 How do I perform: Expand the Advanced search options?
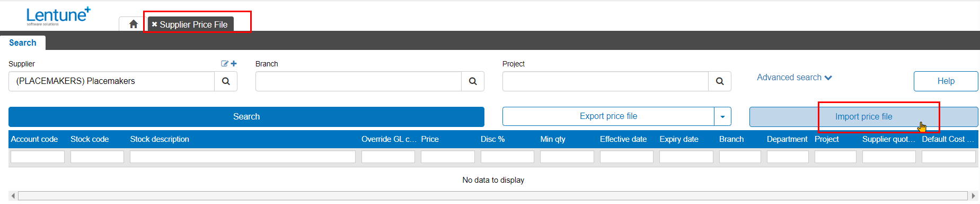[794, 78]
